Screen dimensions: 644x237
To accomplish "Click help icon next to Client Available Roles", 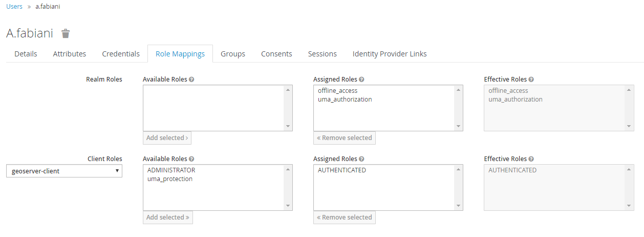I will click(191, 159).
